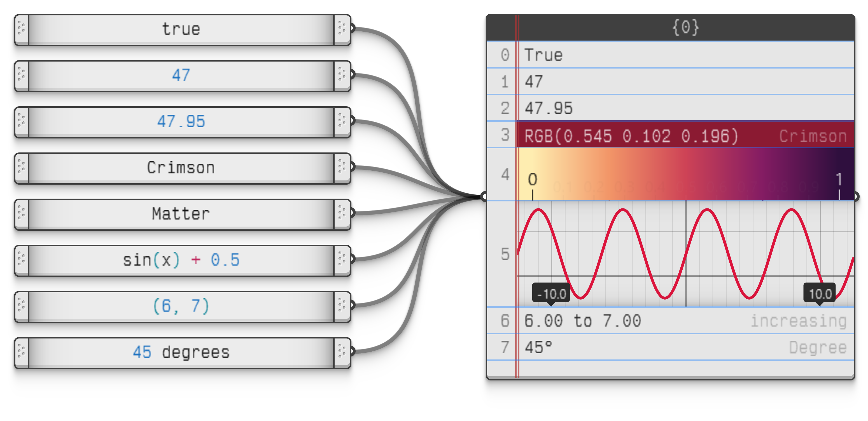Select row 2 value 47.95
This screenshot has width=868, height=421.
coord(671,108)
